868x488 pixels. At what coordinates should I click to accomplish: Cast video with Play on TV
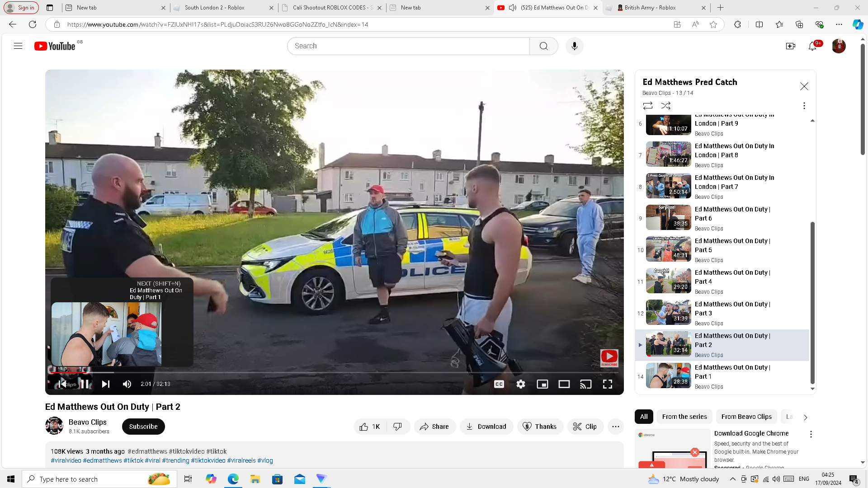click(586, 384)
